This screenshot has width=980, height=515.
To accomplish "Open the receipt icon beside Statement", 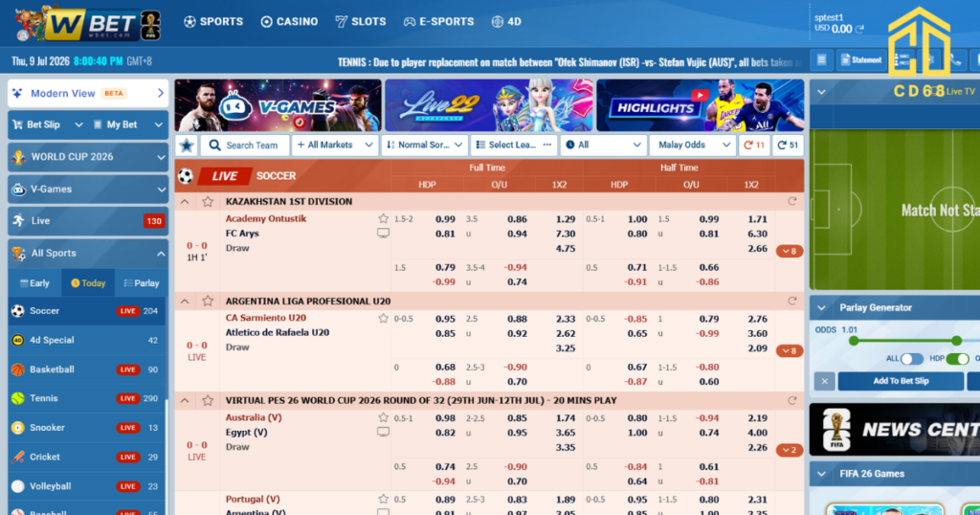I will 821,60.
